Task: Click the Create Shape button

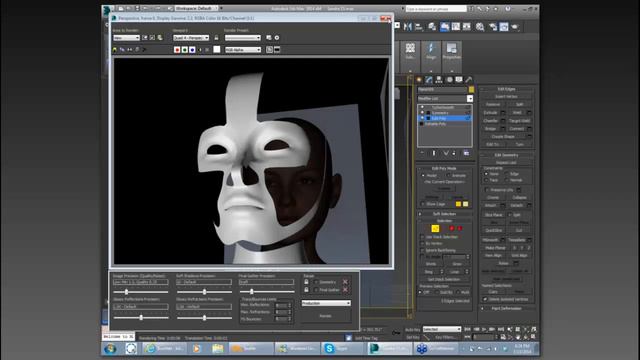Action: point(503,137)
